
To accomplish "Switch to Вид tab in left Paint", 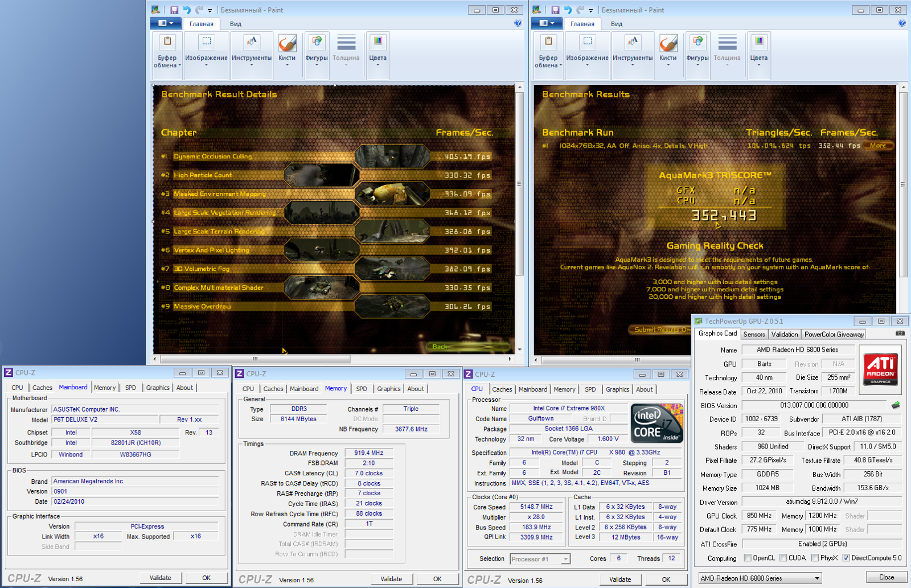I will (x=236, y=24).
